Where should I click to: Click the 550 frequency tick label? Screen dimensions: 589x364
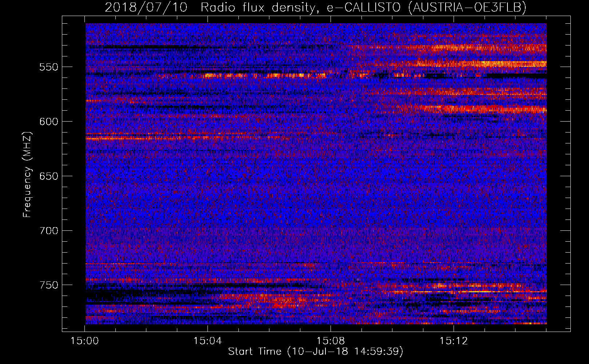click(x=49, y=67)
